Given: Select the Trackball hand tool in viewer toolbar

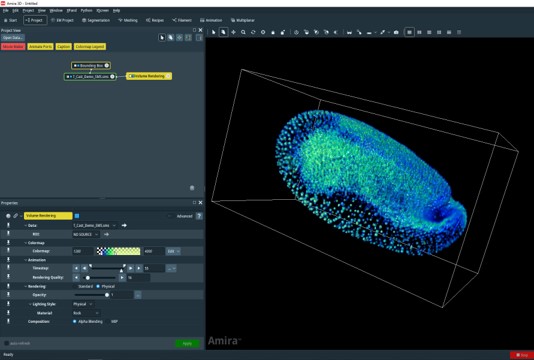Looking at the screenshot, I should [x=223, y=32].
